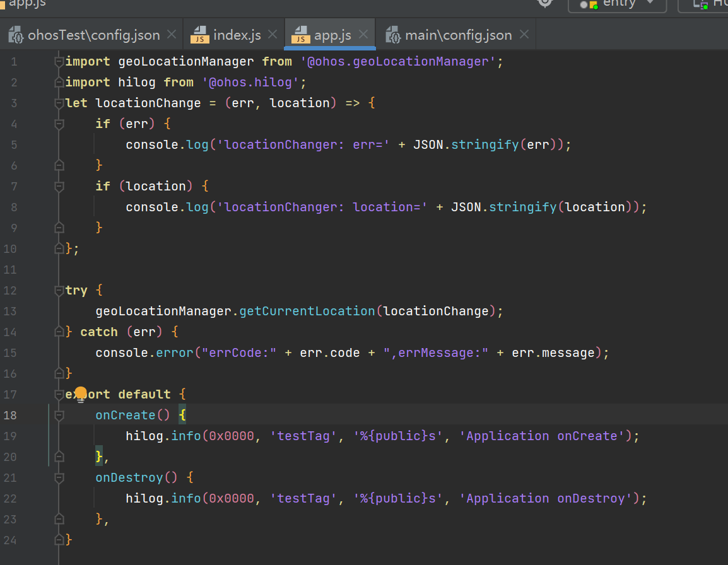Collapse the onCreate() method body
Image resolution: width=728 pixels, height=565 pixels.
[59, 416]
